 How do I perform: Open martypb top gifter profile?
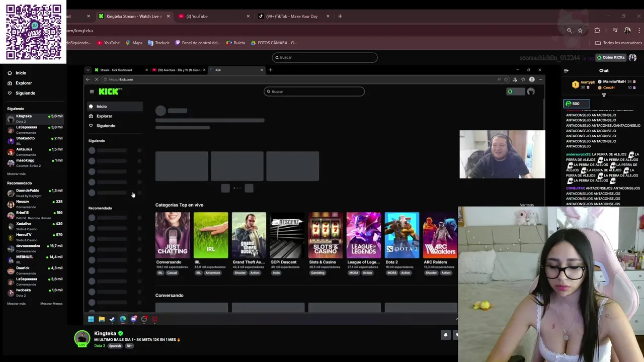(x=588, y=82)
